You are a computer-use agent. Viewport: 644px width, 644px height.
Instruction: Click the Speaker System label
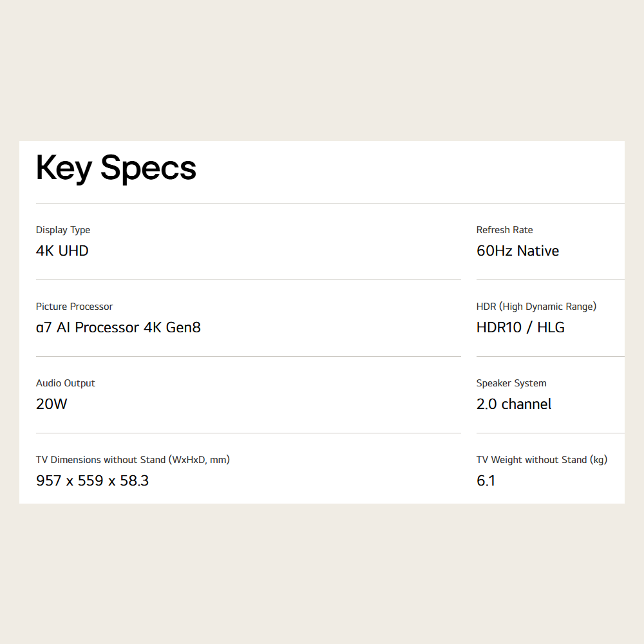point(511,383)
